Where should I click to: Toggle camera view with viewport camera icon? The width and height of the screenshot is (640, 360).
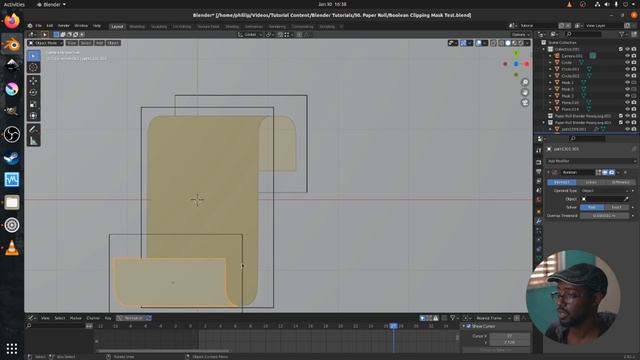click(525, 102)
